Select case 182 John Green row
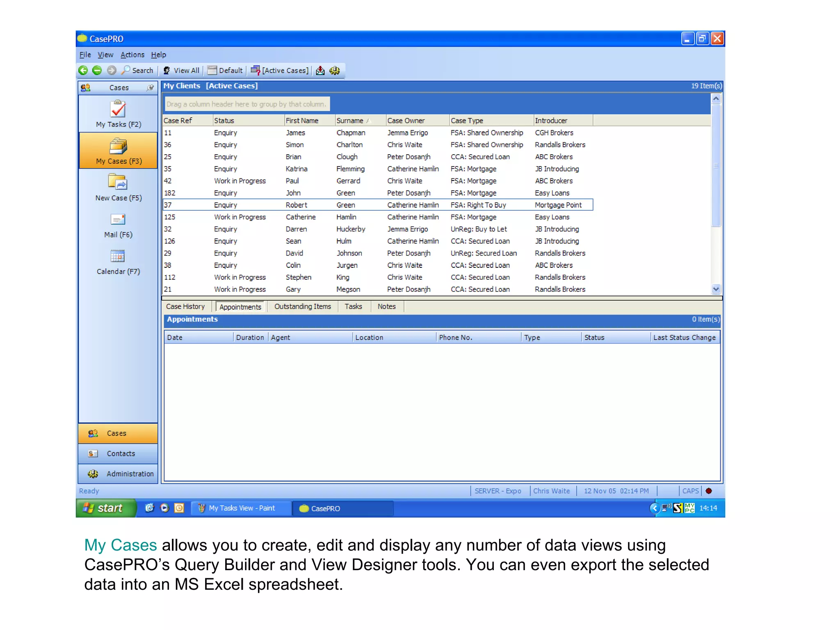840x630 pixels. 377,193
